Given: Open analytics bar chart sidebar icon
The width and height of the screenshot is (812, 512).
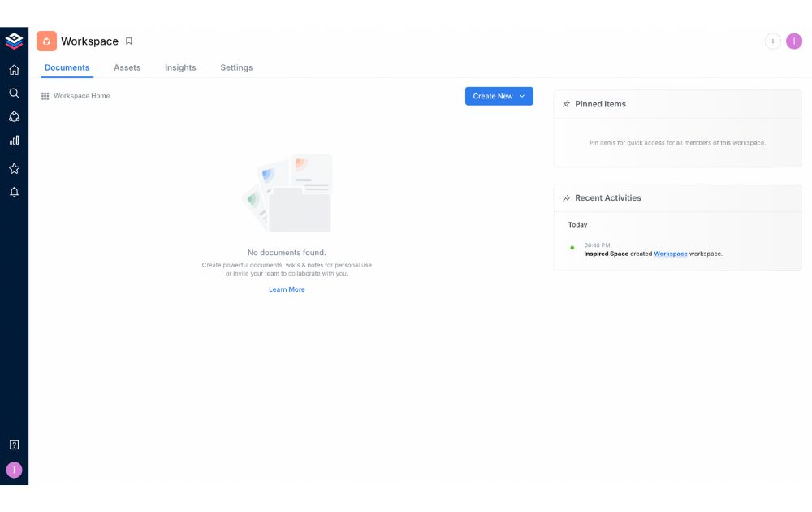Looking at the screenshot, I should [x=14, y=140].
